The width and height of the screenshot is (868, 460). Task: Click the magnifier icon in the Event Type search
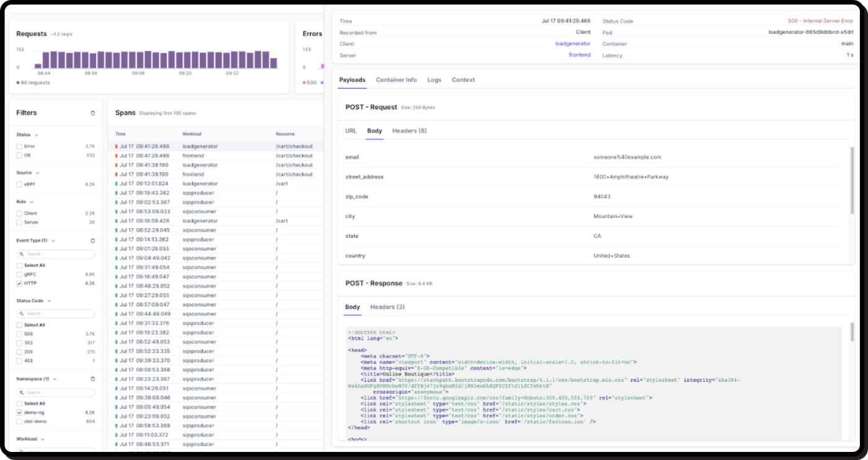[x=22, y=254]
